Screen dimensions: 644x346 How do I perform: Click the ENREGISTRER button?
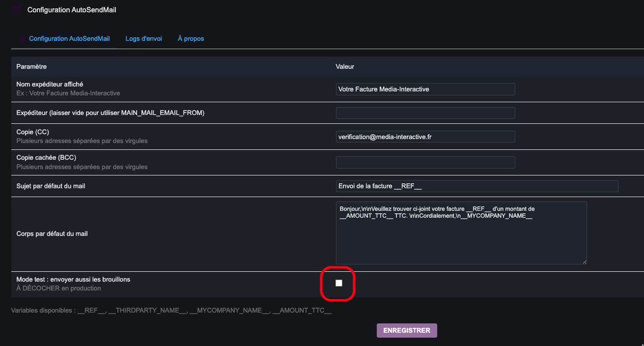[407, 330]
